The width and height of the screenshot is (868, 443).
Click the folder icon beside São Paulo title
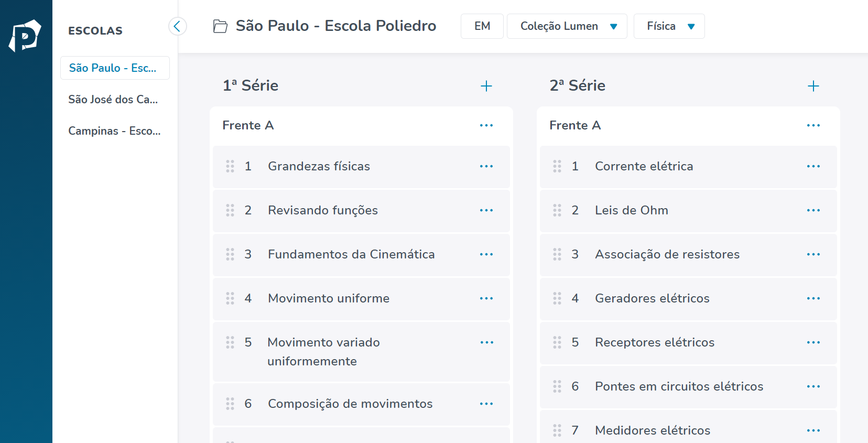221,26
